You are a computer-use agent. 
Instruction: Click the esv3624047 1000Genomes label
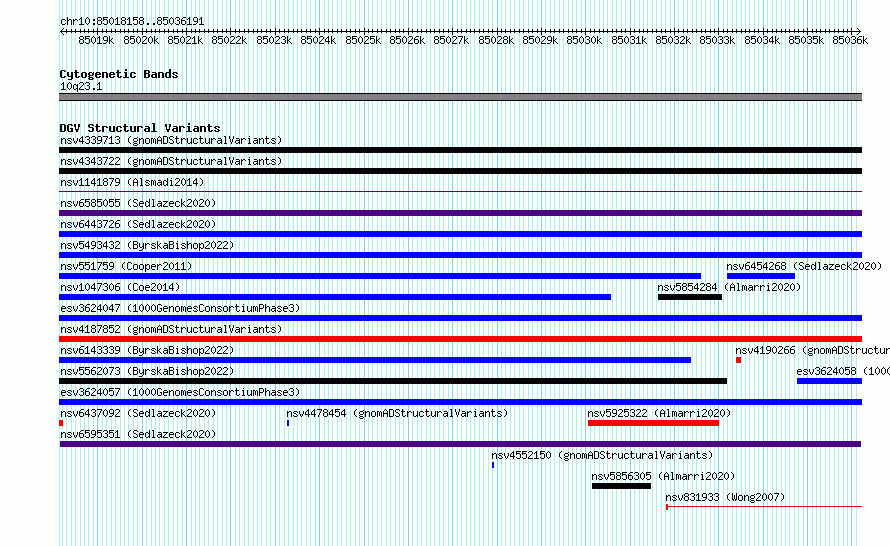coord(180,308)
